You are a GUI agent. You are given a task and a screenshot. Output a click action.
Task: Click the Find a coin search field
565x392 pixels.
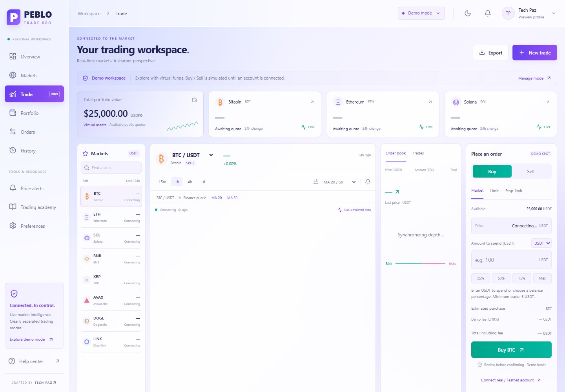tap(111, 168)
